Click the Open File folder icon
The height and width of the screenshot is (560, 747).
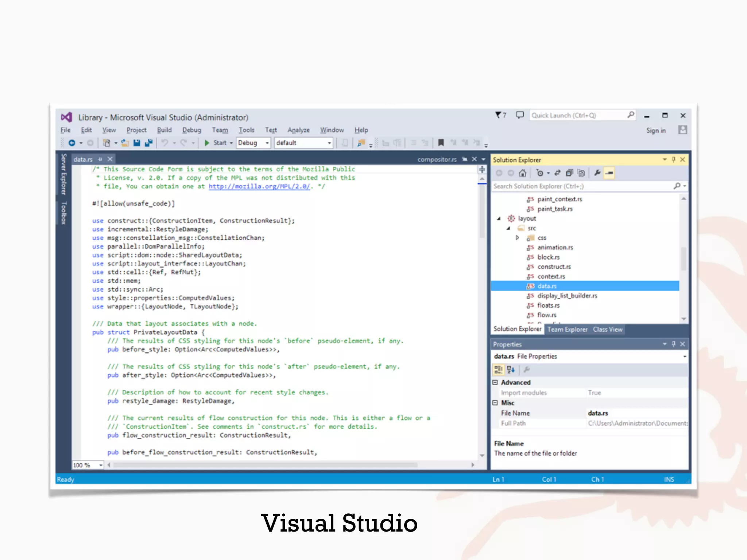(x=125, y=143)
